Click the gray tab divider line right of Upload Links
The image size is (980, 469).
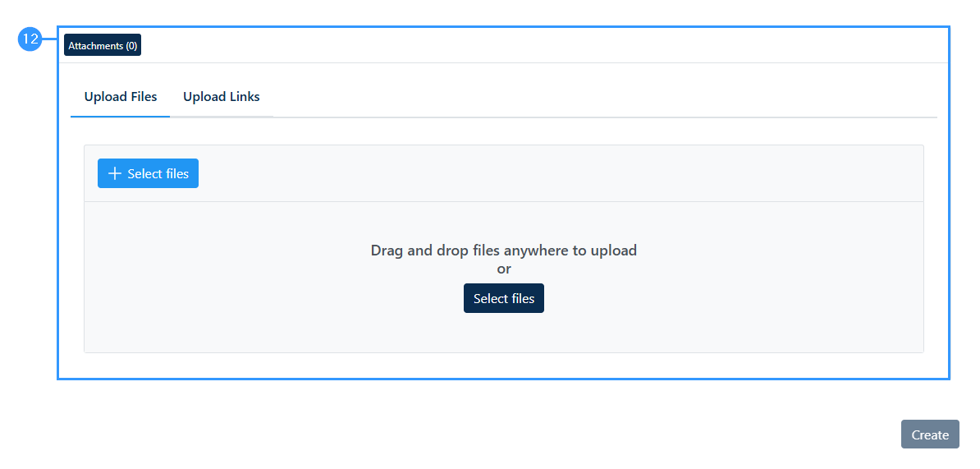(x=605, y=117)
